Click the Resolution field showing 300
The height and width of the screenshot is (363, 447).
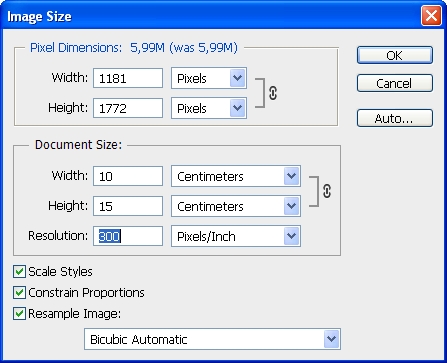[128, 236]
